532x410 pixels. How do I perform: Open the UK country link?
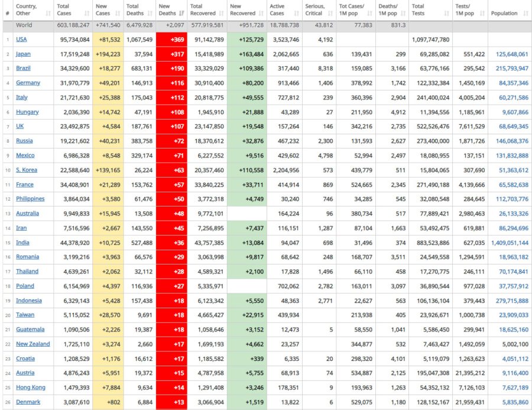20,127
